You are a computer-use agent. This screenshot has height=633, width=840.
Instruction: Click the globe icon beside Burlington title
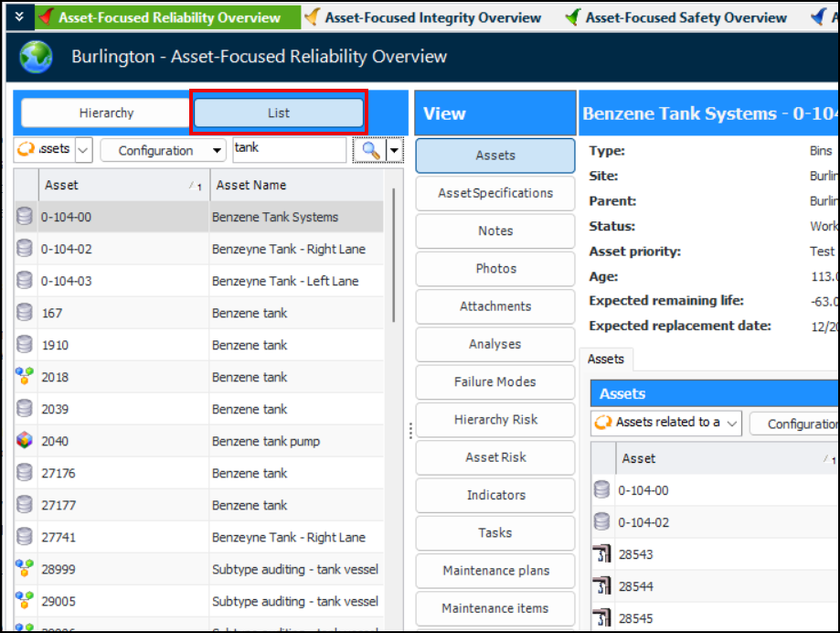coord(37,57)
